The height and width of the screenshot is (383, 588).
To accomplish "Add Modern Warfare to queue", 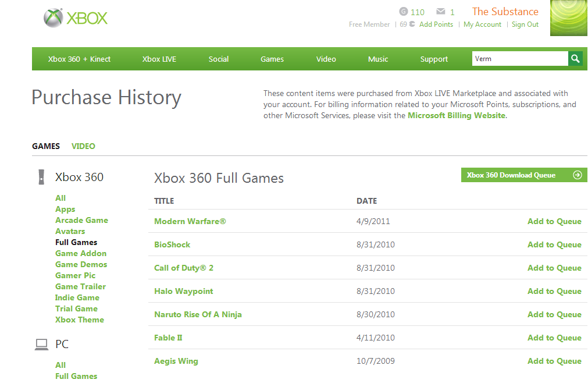I will click(x=554, y=221).
